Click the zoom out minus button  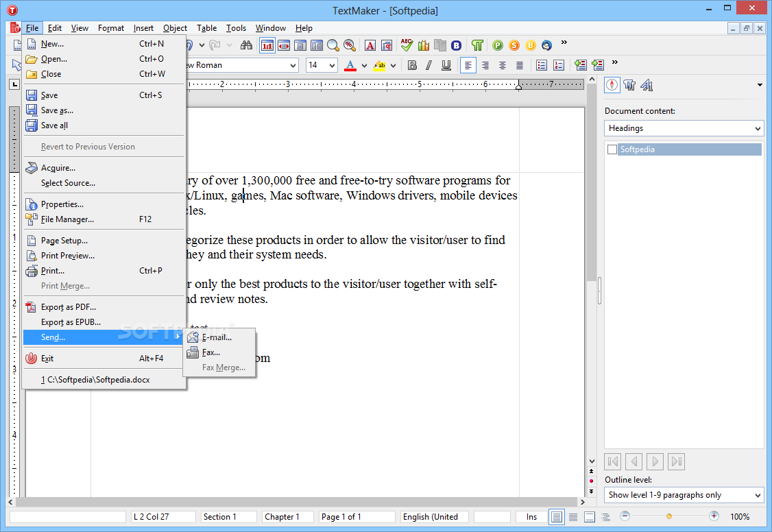coord(625,516)
